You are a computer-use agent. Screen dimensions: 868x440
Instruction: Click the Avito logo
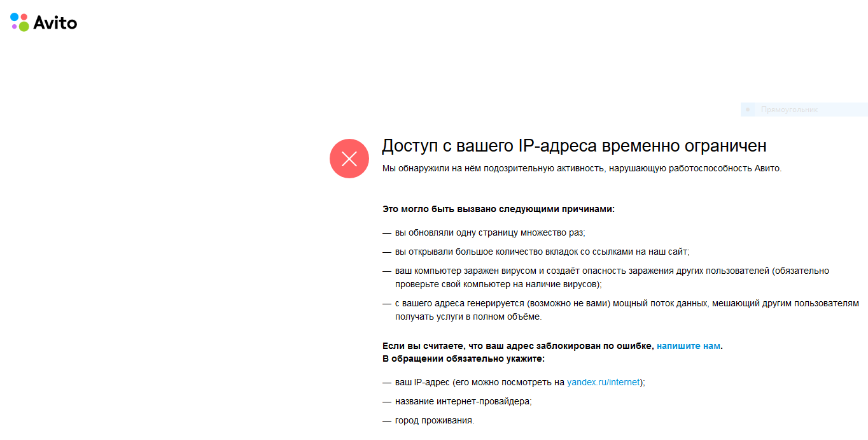(43, 22)
